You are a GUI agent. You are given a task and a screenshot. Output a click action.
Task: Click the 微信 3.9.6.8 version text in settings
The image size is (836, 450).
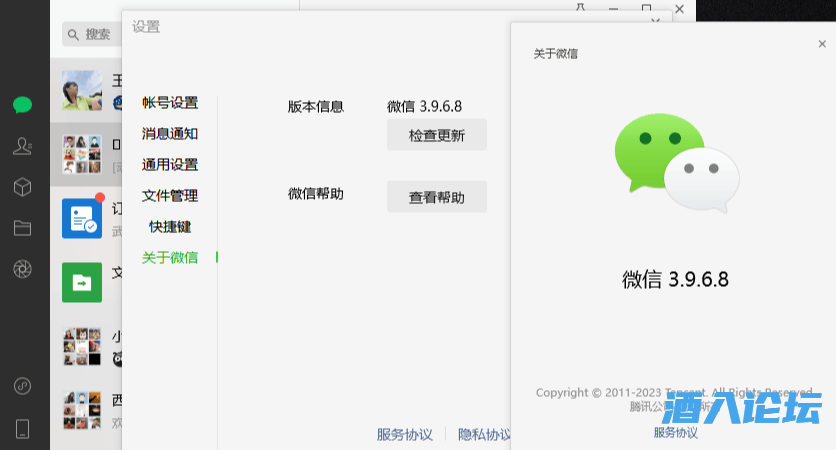(x=424, y=107)
